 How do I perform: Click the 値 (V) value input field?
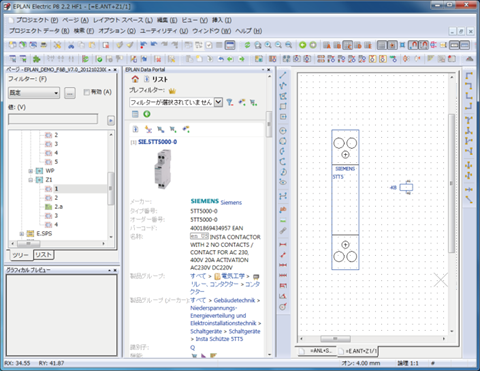pyautogui.click(x=53, y=119)
